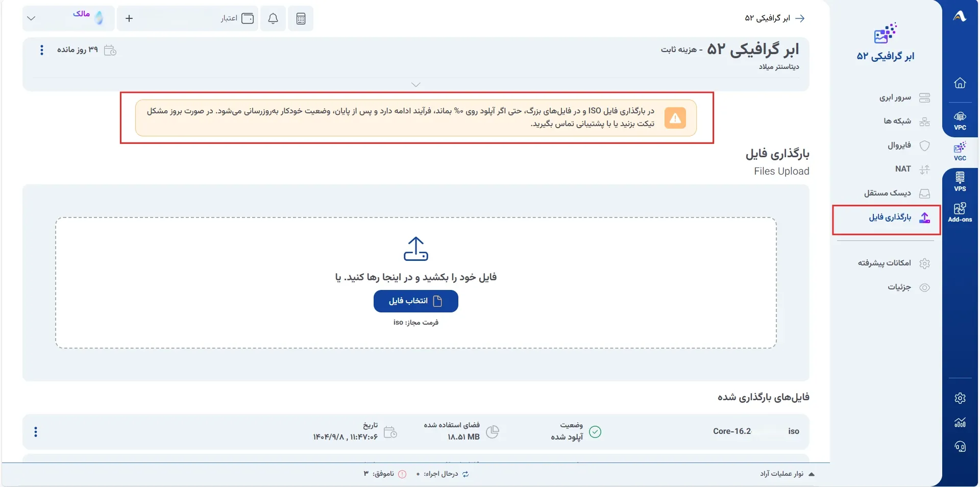Select بارگذاری فایل menu item

click(x=886, y=217)
